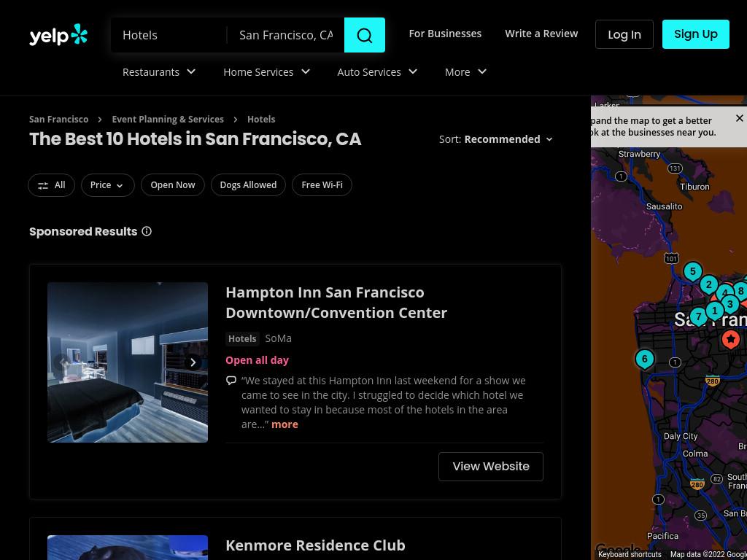This screenshot has height=560, width=747.
Task: Toggle the Free Wi-Fi filter
Action: [x=322, y=185]
